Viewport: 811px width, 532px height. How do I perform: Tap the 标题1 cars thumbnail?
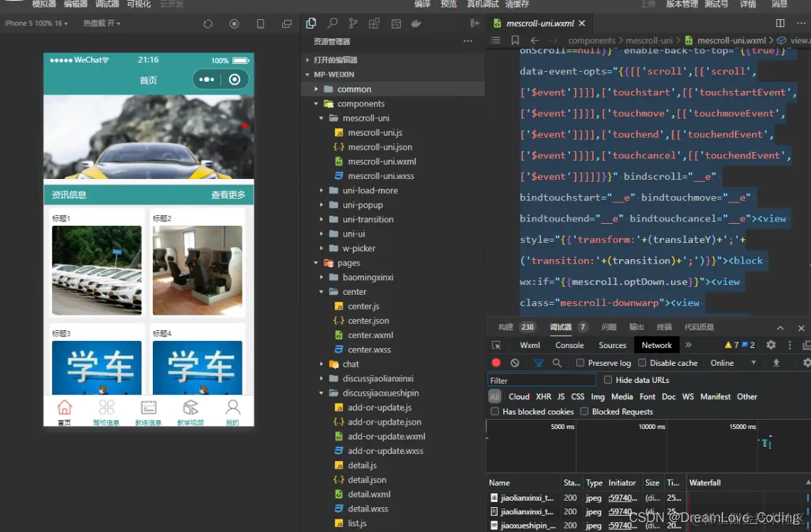[x=97, y=271]
